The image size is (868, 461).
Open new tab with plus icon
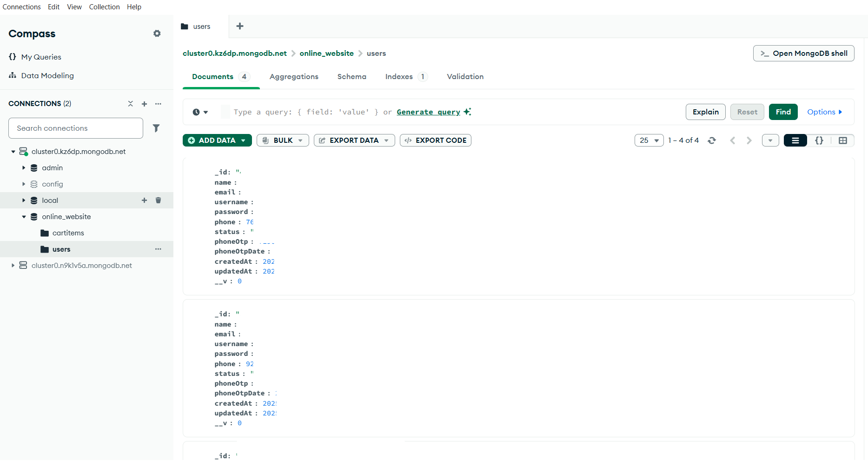pyautogui.click(x=240, y=26)
